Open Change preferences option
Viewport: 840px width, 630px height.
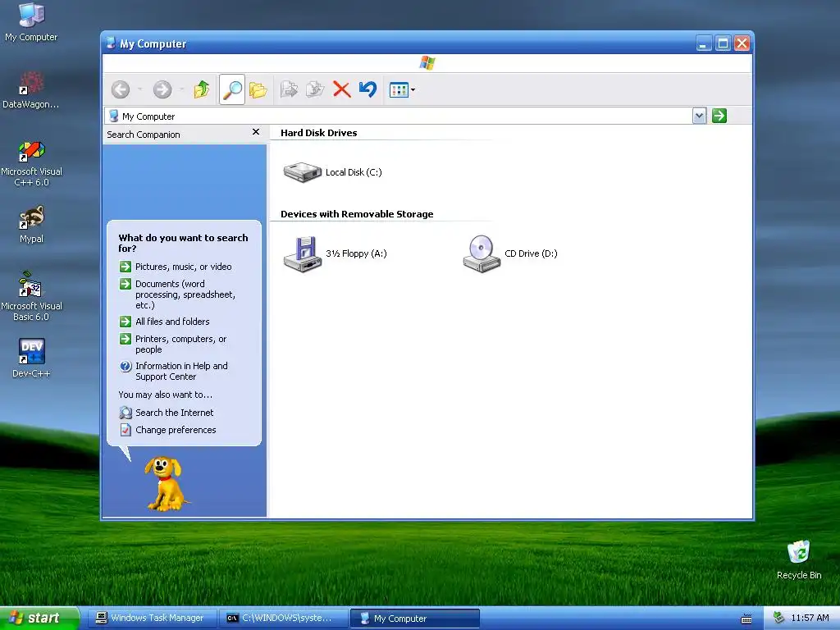168,430
